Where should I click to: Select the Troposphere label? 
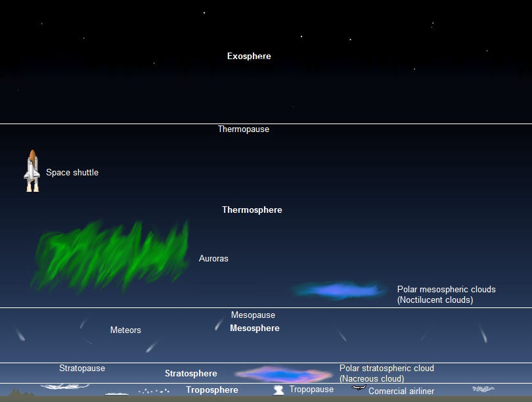211,390
